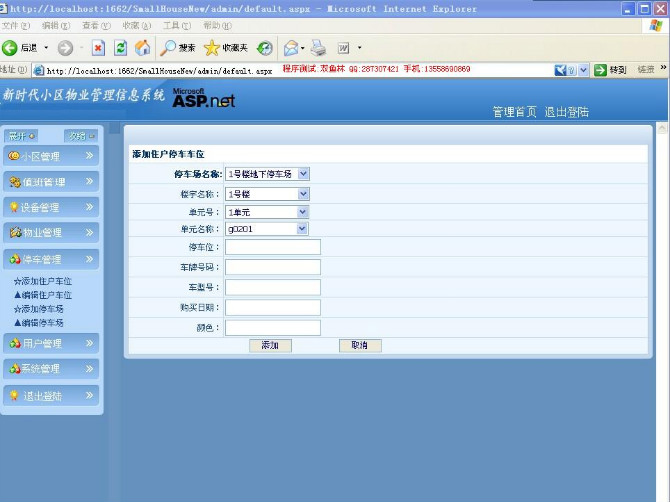Click 展开 expand-all button in sidebar
This screenshot has height=502, width=670.
click(x=21, y=136)
